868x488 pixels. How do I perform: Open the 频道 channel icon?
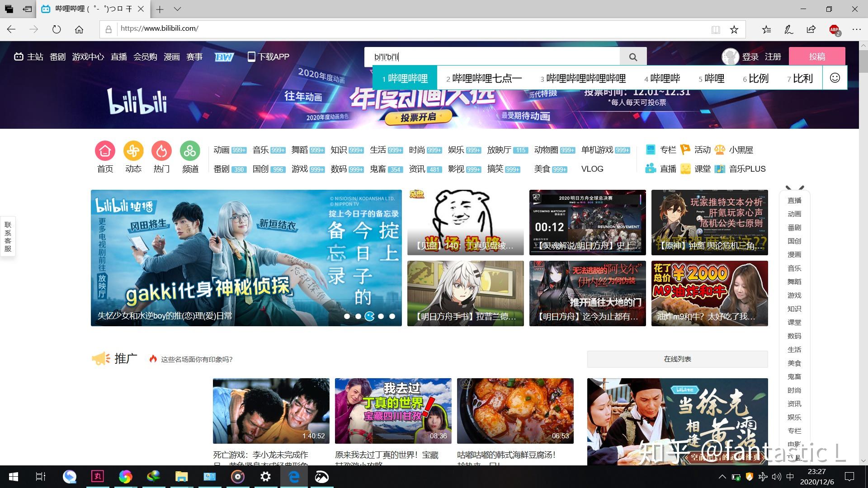point(190,150)
